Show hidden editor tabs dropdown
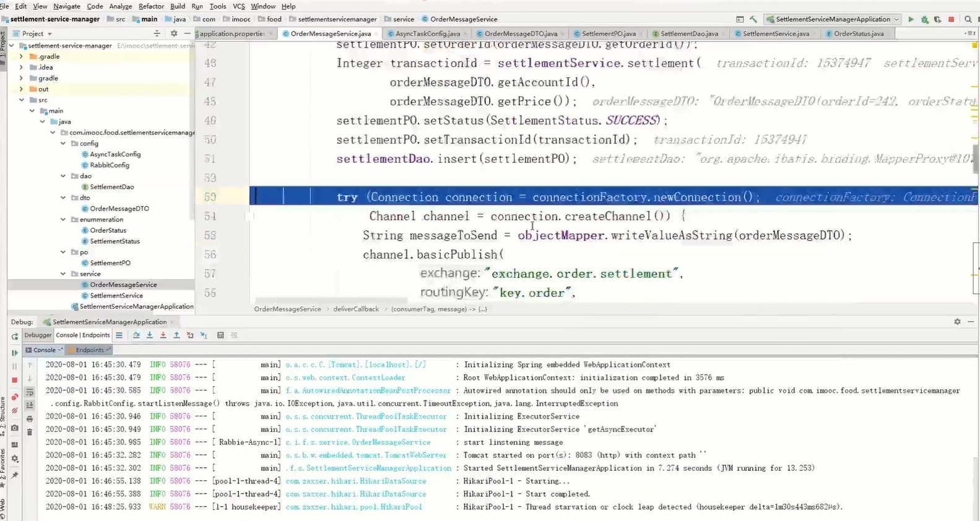The width and height of the screenshot is (980, 521). click(970, 33)
